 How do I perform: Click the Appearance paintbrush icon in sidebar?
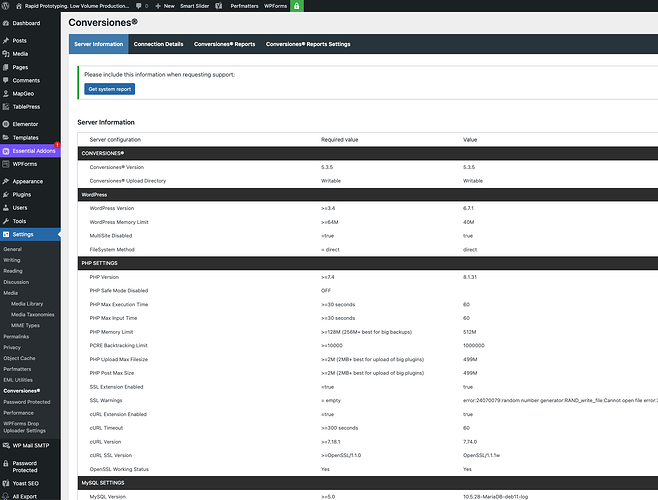tap(6, 181)
